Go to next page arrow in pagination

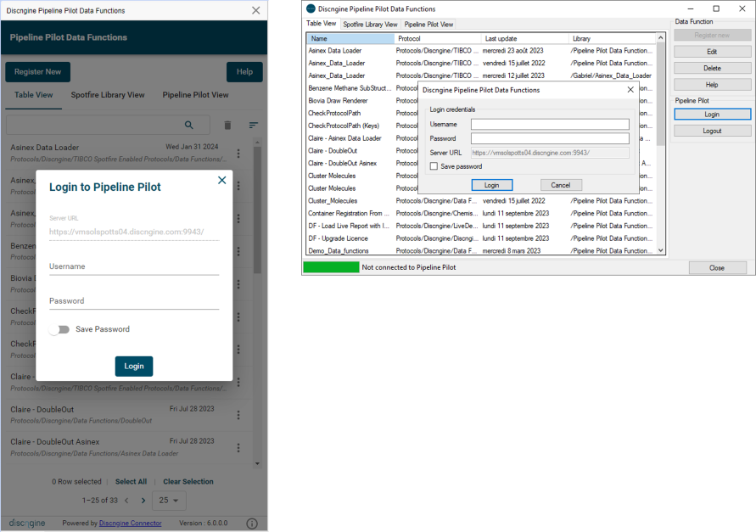click(x=143, y=501)
